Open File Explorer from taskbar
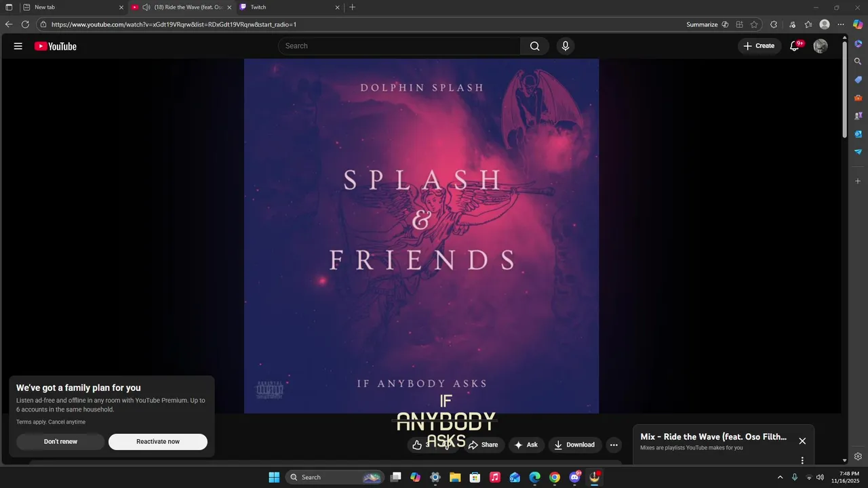The width and height of the screenshot is (868, 488). [455, 477]
